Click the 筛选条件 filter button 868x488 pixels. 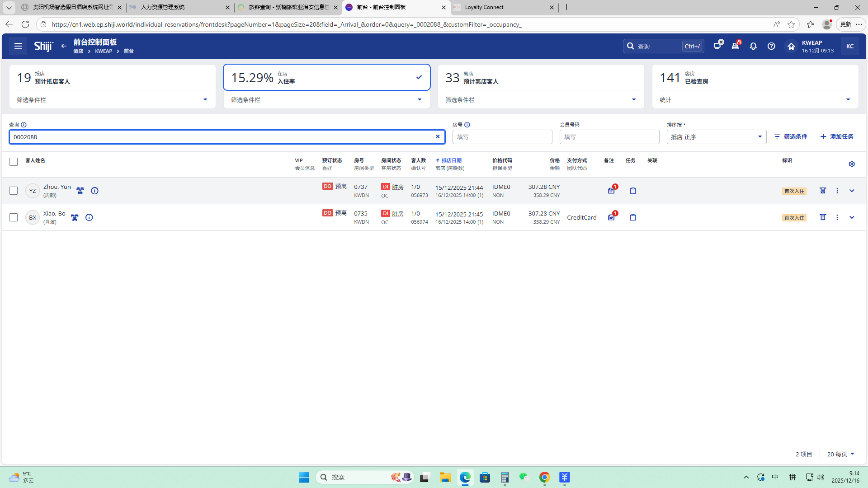791,136
